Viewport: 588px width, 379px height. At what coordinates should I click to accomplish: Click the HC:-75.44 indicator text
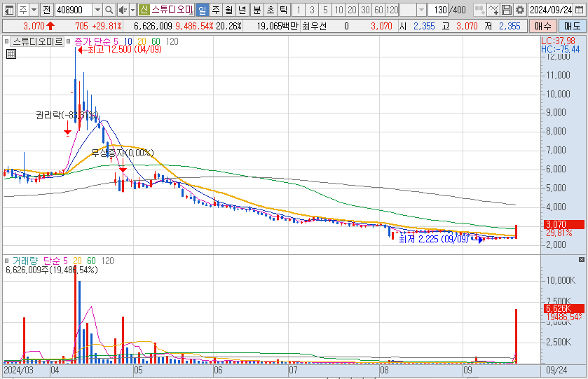[560, 49]
